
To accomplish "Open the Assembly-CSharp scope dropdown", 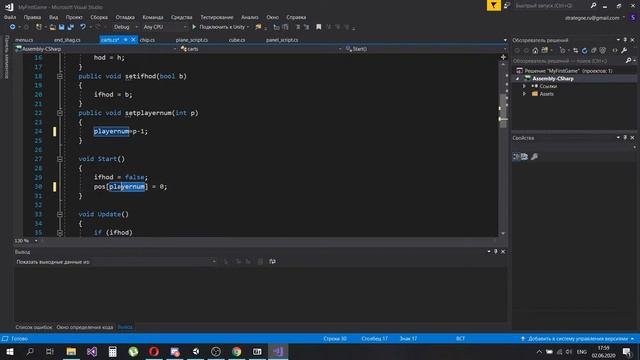I will tap(96, 49).
